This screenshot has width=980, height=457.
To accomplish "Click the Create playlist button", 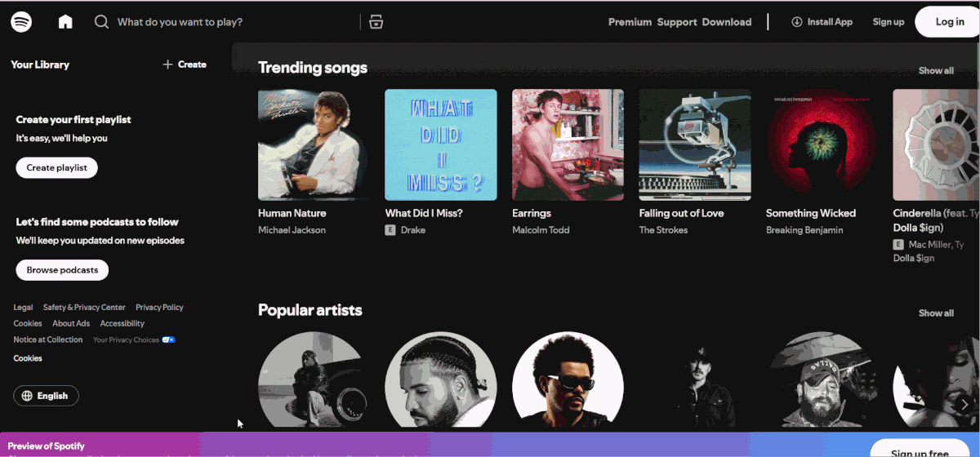I will [x=57, y=167].
